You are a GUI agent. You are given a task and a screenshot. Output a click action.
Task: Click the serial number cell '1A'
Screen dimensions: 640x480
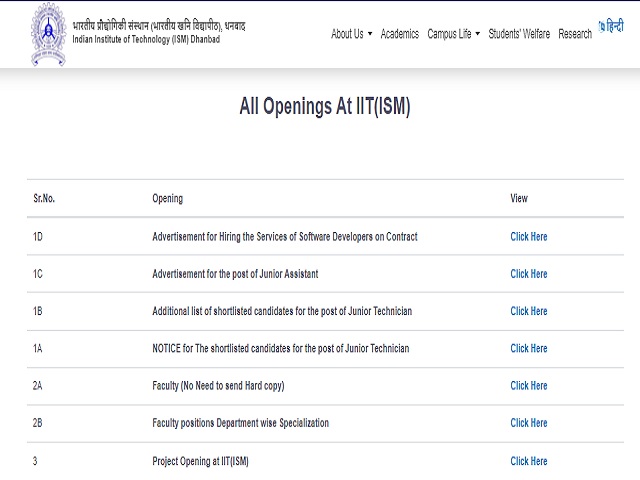click(38, 348)
